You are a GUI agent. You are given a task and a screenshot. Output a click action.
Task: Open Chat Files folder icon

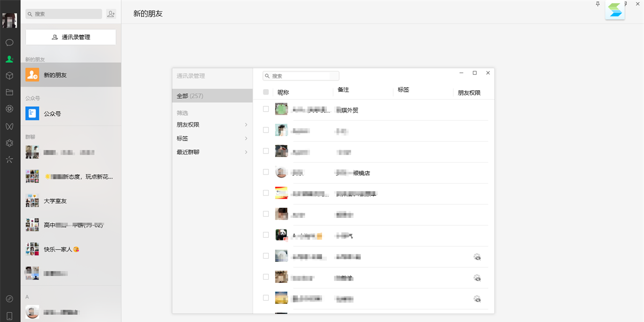click(x=9, y=92)
